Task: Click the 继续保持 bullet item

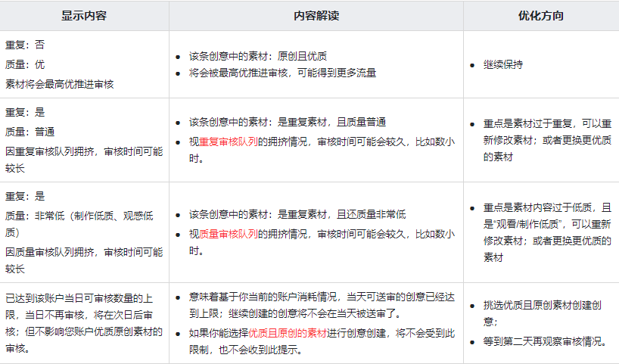Action: coord(502,64)
